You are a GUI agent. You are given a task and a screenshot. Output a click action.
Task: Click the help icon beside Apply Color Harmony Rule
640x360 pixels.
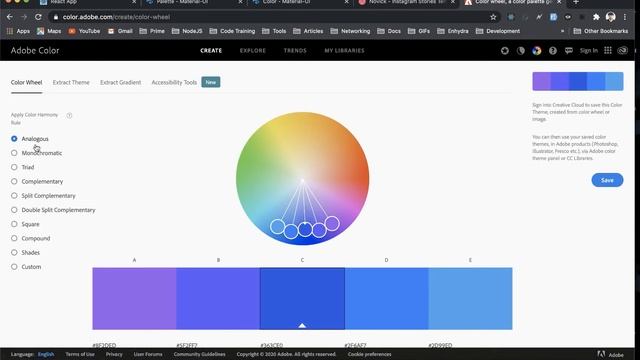[x=69, y=116]
